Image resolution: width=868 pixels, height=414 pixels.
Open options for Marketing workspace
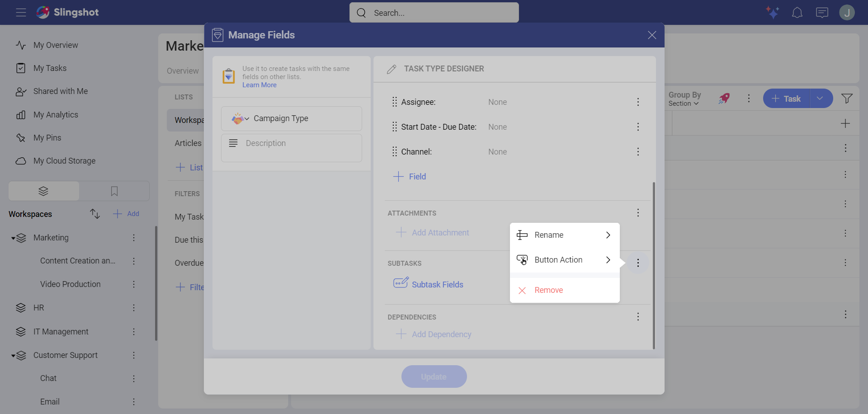point(134,238)
